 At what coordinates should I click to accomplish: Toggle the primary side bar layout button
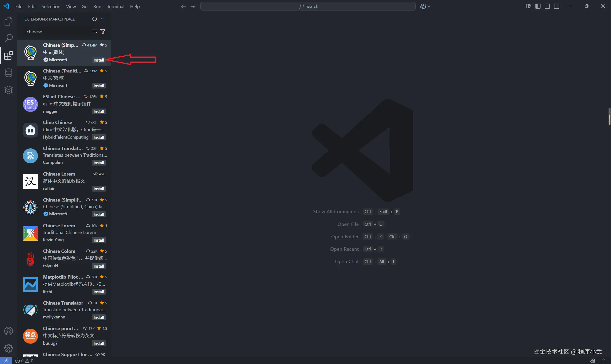click(x=538, y=6)
